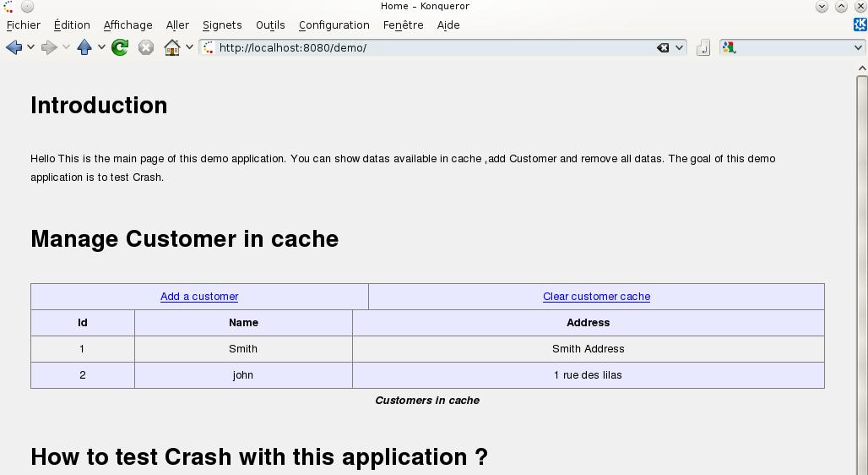The height and width of the screenshot is (475, 868).
Task: Expand the Up arrow history dropdown
Action: click(101, 47)
